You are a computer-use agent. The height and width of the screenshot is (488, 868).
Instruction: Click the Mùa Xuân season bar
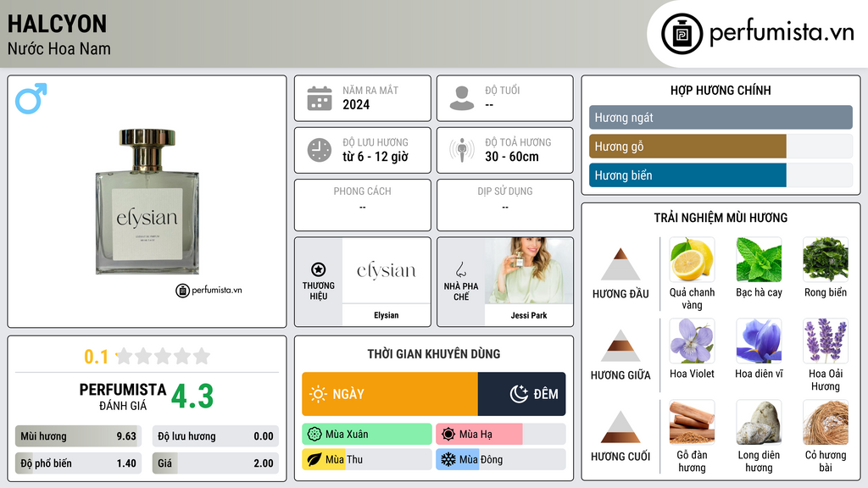[367, 435]
